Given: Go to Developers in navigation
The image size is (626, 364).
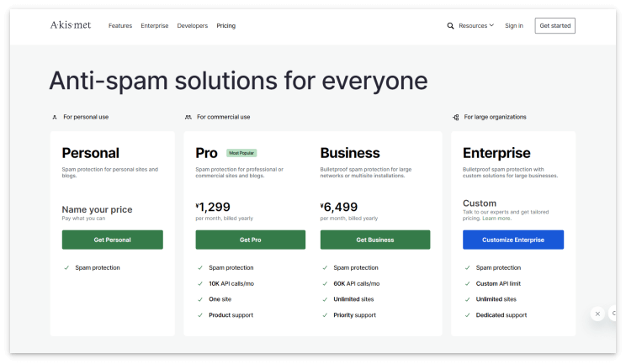Looking at the screenshot, I should coord(193,25).
